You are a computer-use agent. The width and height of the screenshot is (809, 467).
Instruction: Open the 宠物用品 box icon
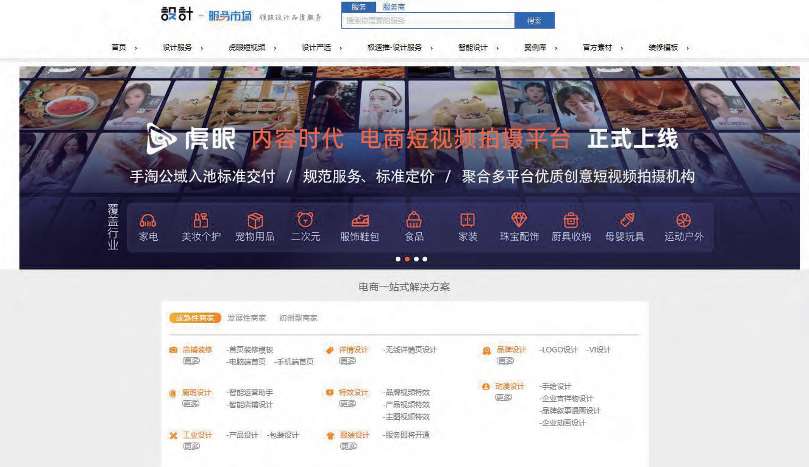point(255,220)
